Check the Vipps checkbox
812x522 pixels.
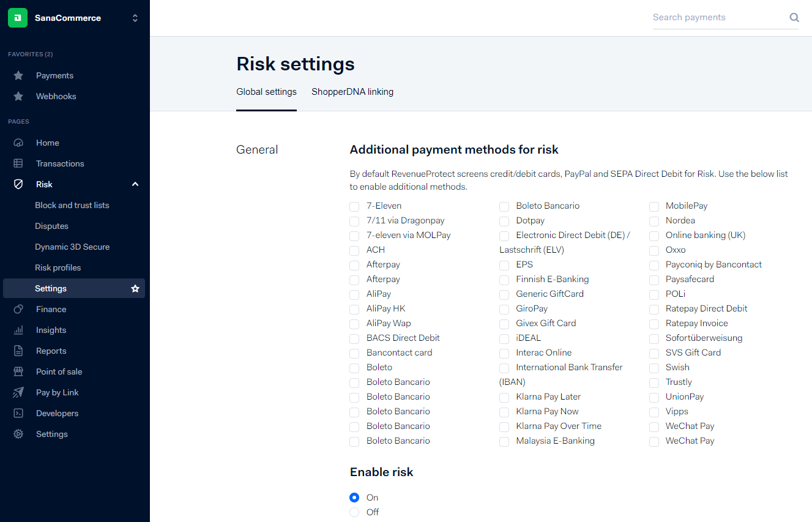(x=654, y=412)
